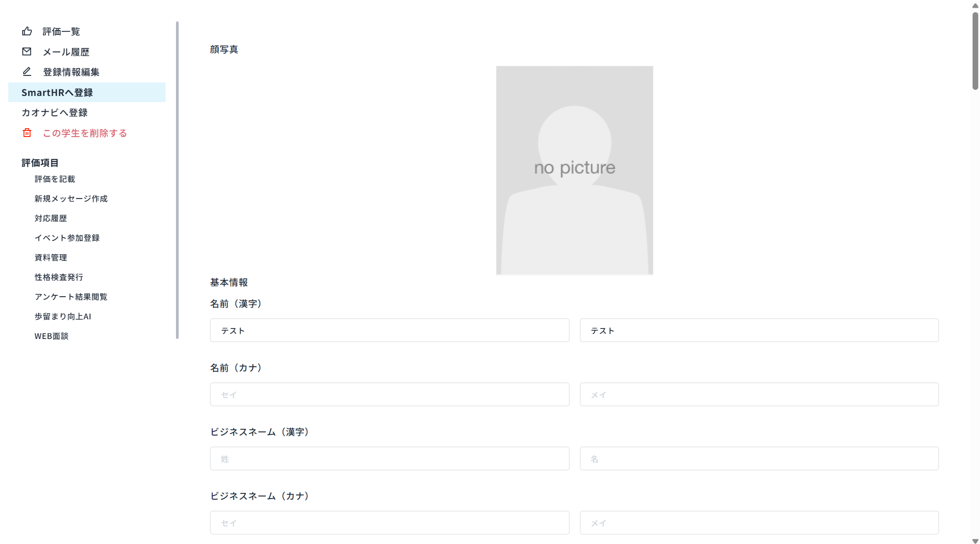Open メール履歴 in the sidebar
The height and width of the screenshot is (544, 980).
click(66, 52)
